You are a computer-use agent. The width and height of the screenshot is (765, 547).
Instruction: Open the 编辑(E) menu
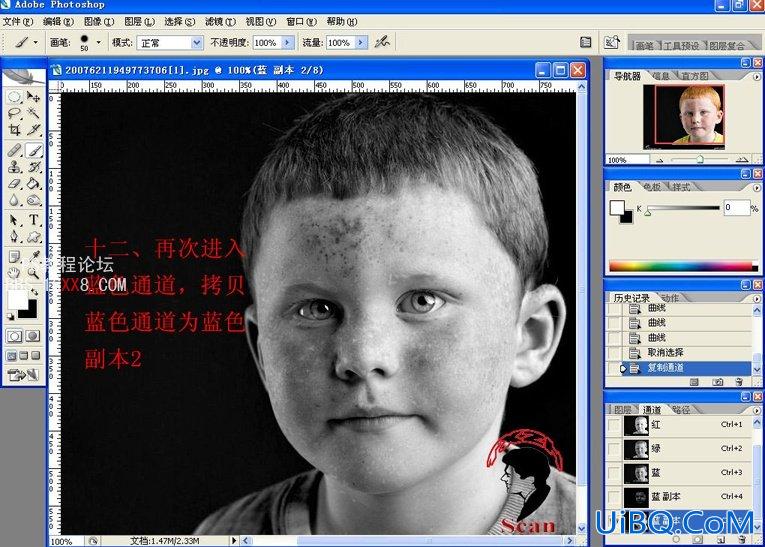[x=58, y=21]
